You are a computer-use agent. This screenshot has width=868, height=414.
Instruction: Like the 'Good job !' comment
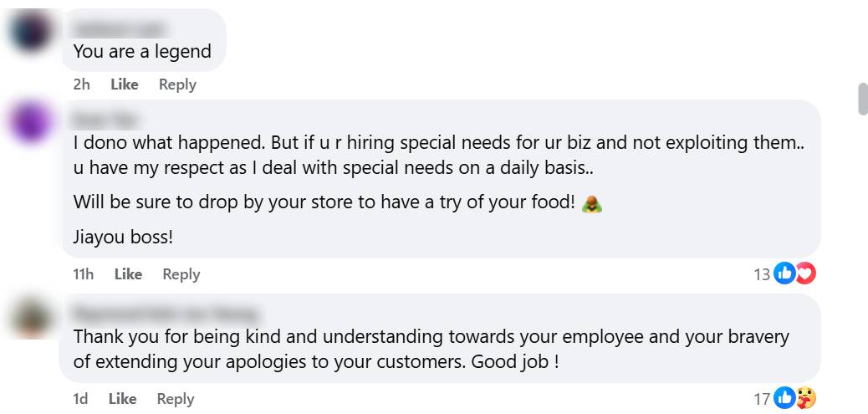[x=123, y=399]
